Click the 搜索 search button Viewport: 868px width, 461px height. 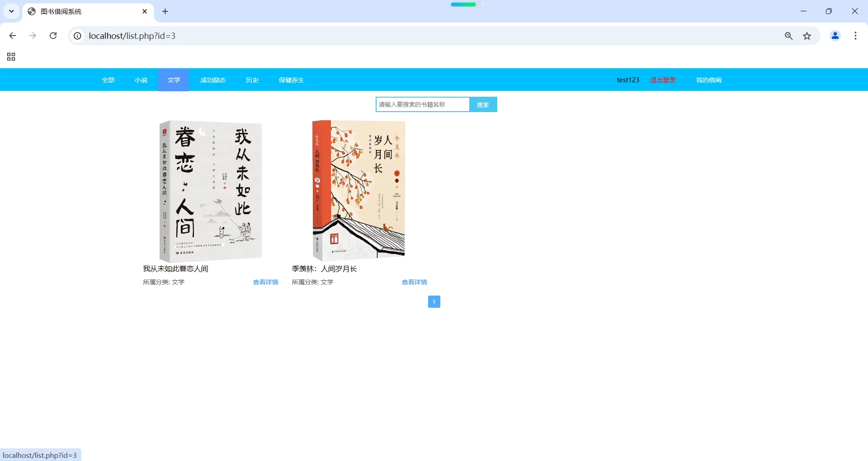tap(483, 104)
